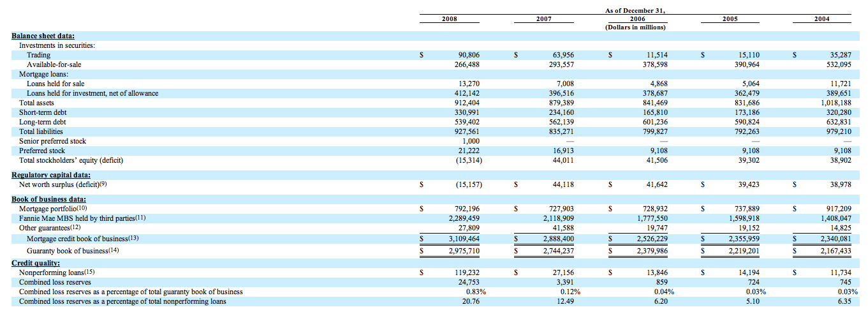Click 2005 net worth surplus 39,423
868x314 pixels.
click(x=749, y=184)
